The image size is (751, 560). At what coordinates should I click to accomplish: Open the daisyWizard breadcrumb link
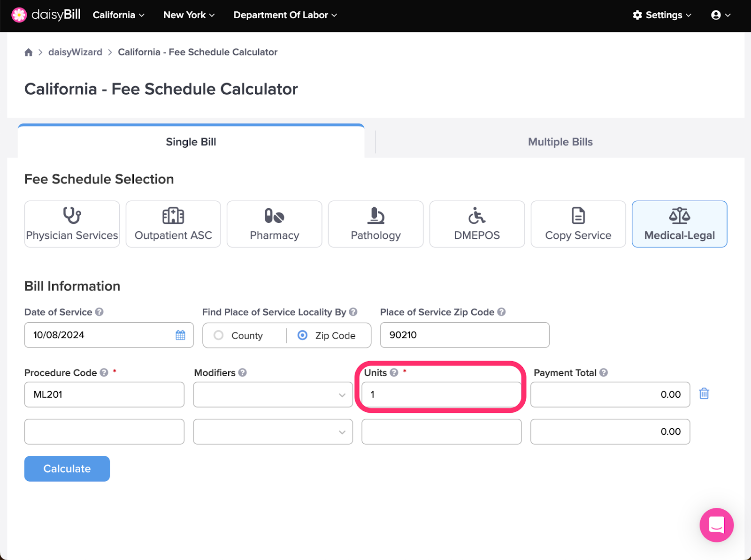pyautogui.click(x=75, y=52)
